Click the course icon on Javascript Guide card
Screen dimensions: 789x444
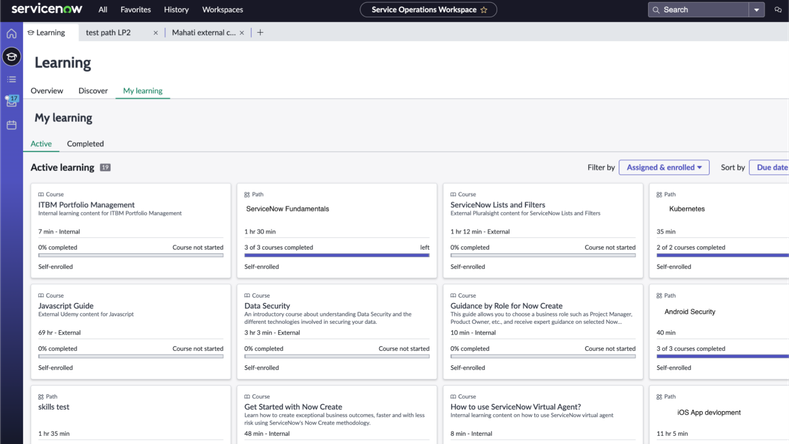coord(41,295)
